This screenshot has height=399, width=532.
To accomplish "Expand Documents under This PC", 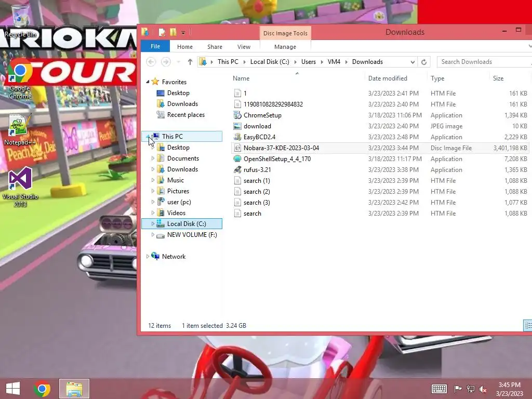I will [153, 158].
